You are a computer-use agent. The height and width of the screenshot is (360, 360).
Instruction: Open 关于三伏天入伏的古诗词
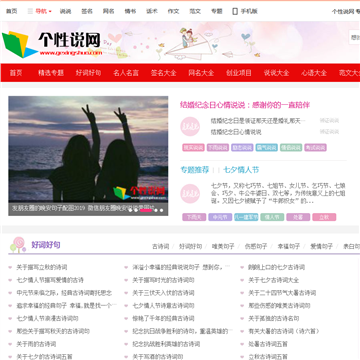pyautogui.click(x=163, y=293)
